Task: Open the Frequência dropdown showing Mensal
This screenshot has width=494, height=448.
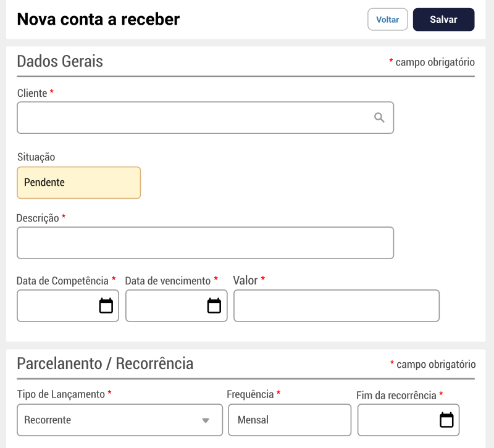Action: coord(290,420)
